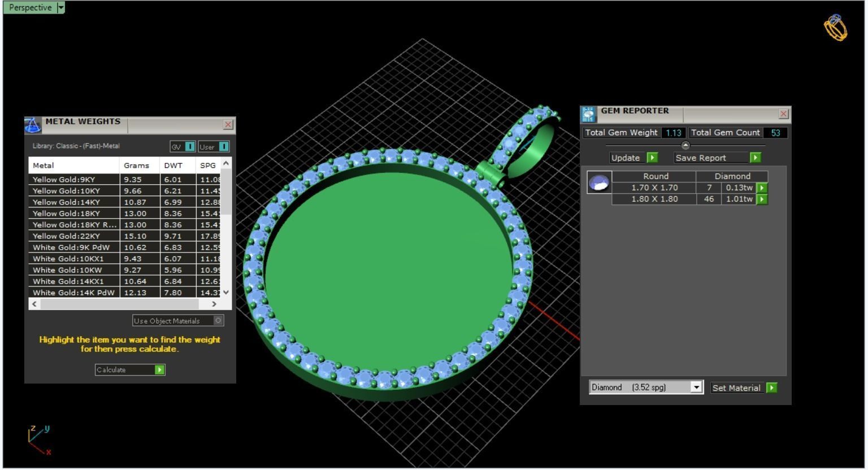The image size is (868, 470).
Task: Toggle the User library switch
Action: (x=224, y=147)
